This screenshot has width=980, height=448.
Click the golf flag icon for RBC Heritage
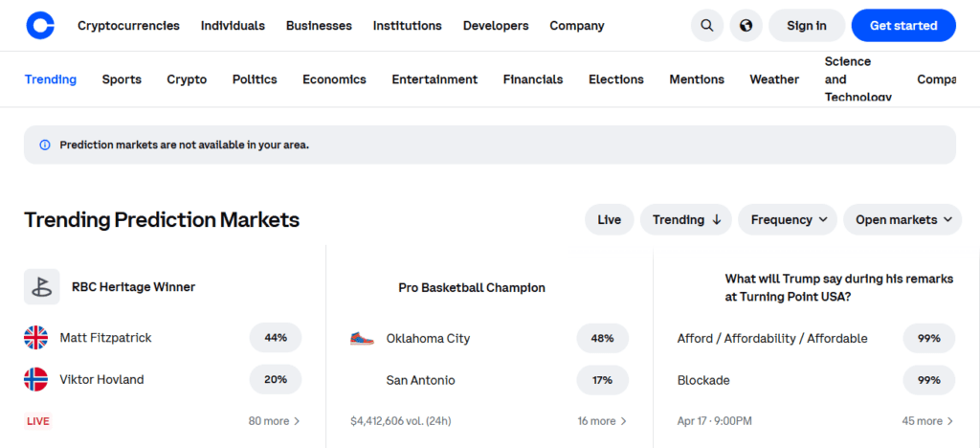(42, 287)
